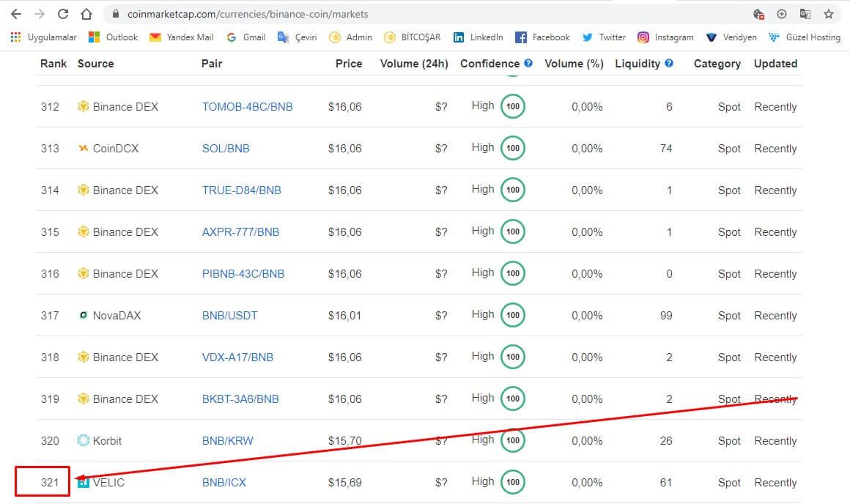Sort table by Rank column
850x504 pixels.
click(x=53, y=64)
